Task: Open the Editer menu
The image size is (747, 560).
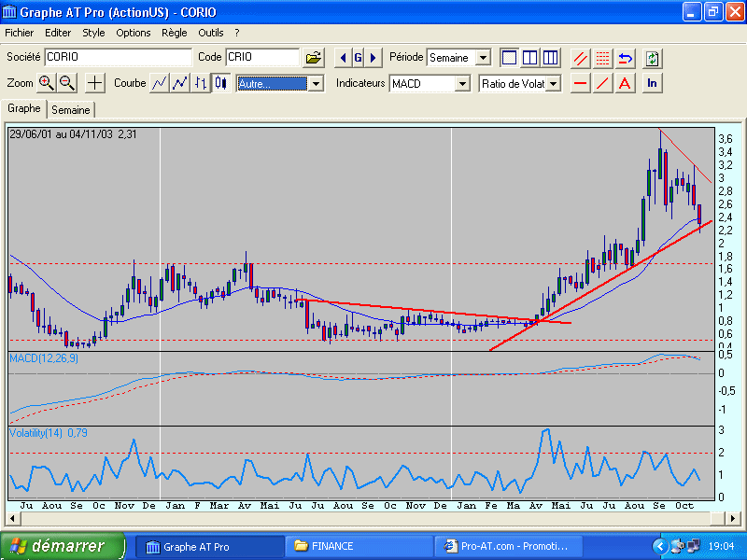Action: click(x=58, y=33)
